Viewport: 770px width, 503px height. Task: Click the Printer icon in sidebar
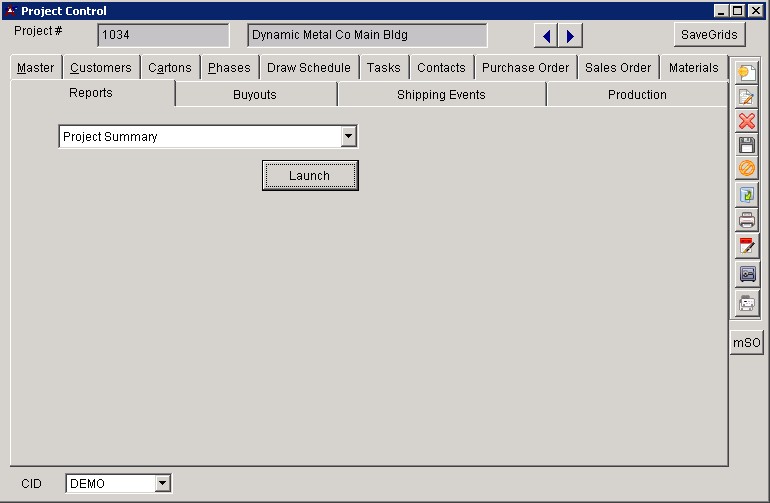tap(746, 221)
